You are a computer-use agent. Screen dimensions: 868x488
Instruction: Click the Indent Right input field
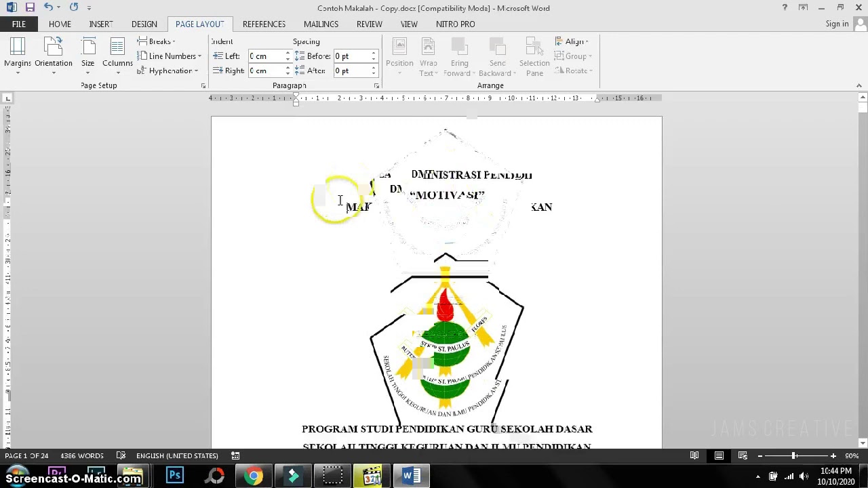[x=265, y=70]
